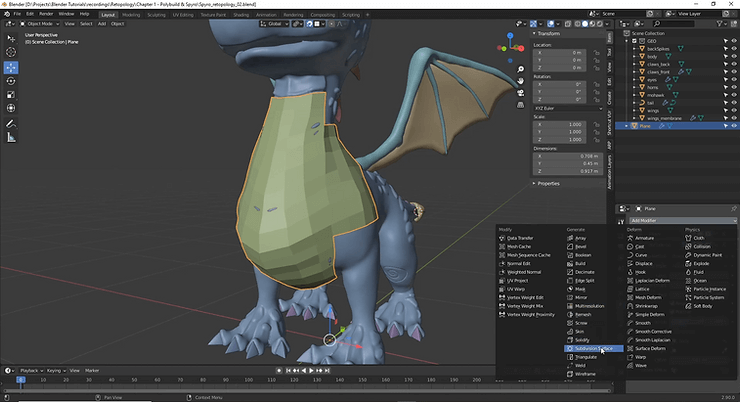The image size is (740, 402).
Task: Jump to the timeline end frame
Action: [327, 371]
